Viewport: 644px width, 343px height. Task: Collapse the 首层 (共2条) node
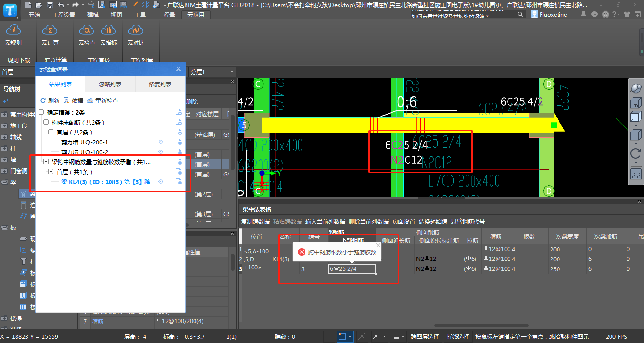pos(51,132)
